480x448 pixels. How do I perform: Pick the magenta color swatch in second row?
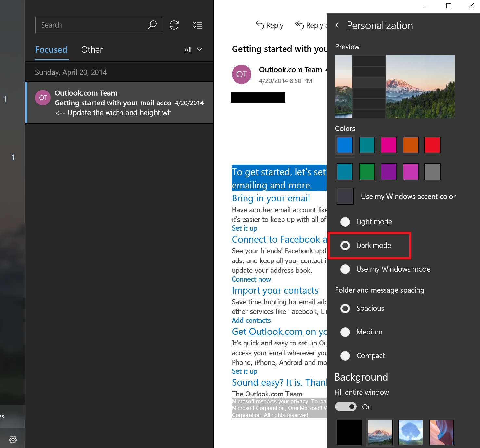point(411,172)
